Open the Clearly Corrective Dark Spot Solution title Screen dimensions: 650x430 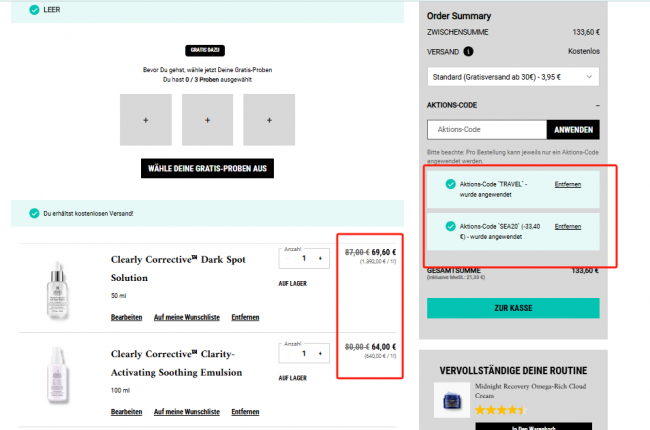click(x=178, y=268)
